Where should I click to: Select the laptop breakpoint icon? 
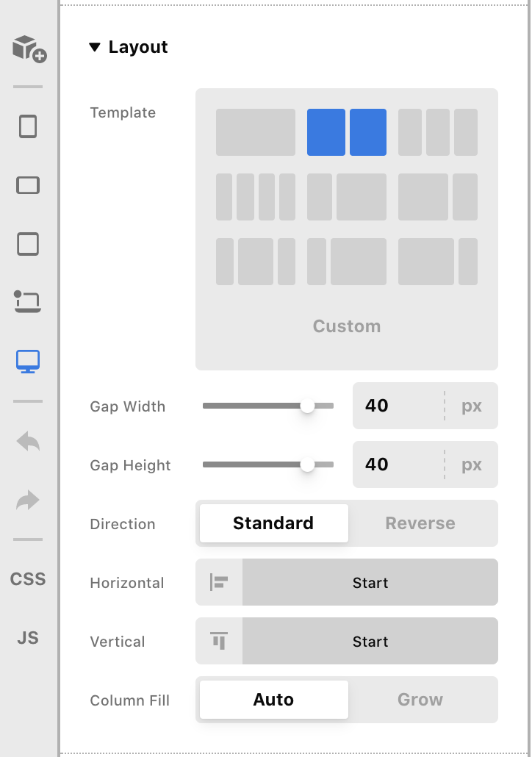click(28, 302)
